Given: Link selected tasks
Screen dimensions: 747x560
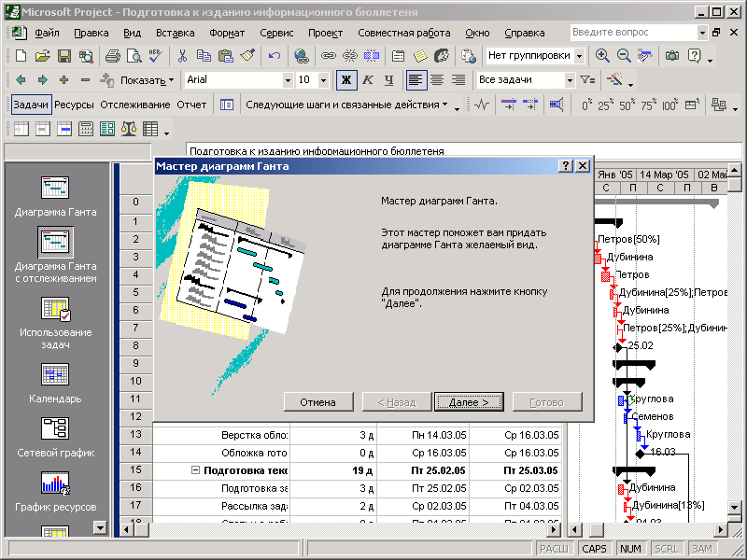Looking at the screenshot, I should [x=328, y=56].
